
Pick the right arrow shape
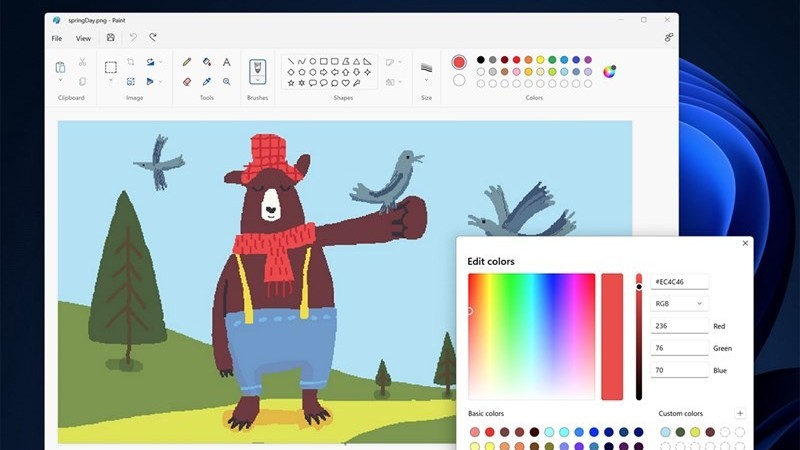click(x=323, y=72)
